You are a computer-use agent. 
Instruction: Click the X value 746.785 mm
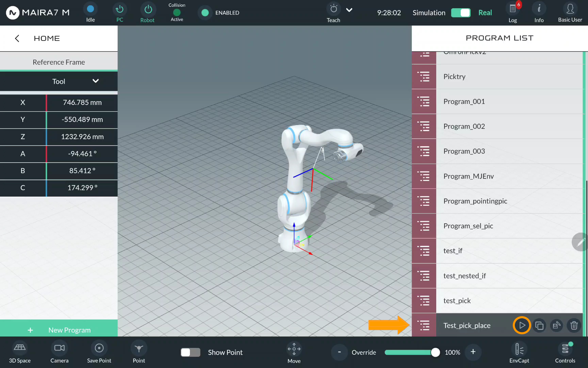[82, 103]
